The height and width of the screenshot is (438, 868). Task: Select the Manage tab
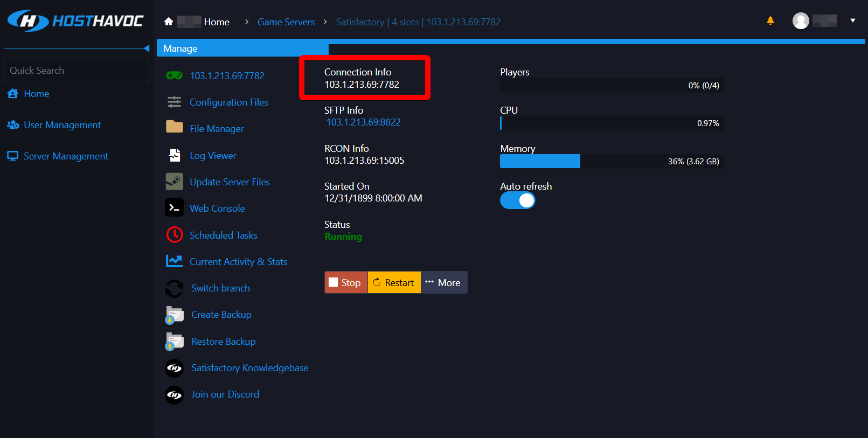[x=242, y=48]
